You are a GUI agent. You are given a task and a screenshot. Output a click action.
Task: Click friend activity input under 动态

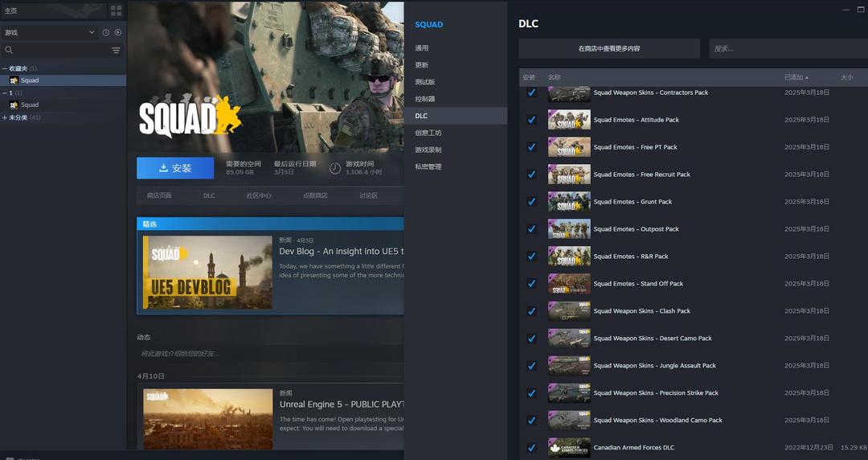270,354
